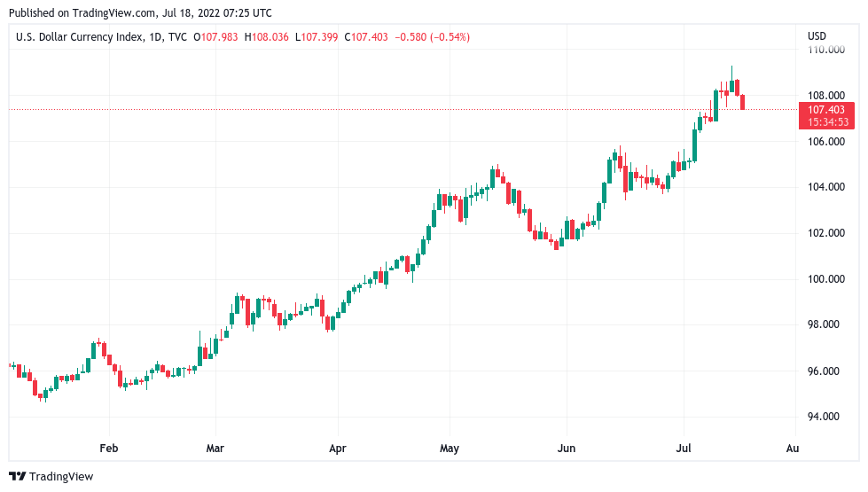Click the low value L107.399

(319, 36)
